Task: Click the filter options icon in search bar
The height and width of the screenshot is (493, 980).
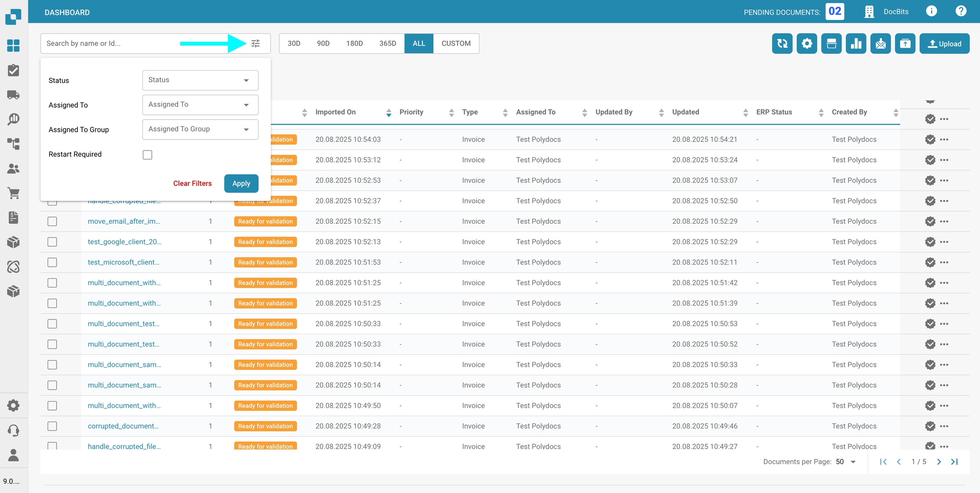Action: point(255,43)
